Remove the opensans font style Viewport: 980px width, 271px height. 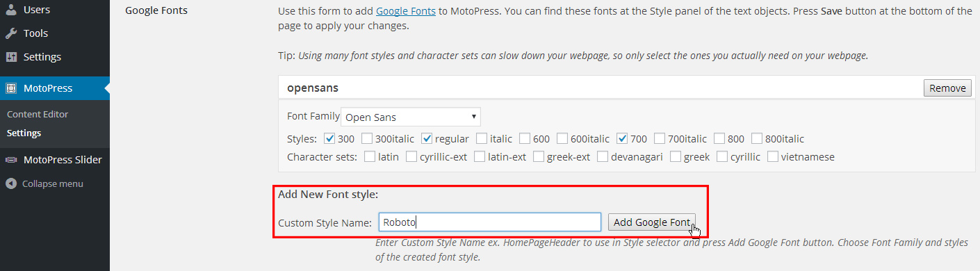click(947, 88)
